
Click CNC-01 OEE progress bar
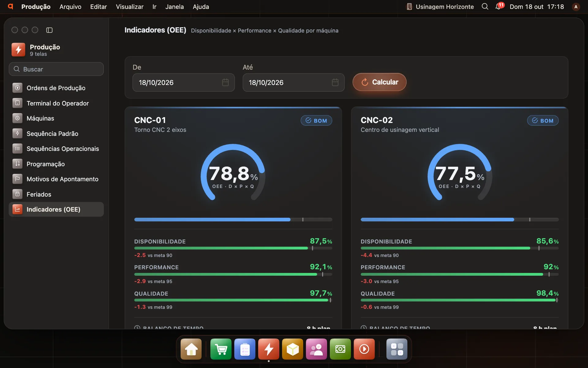233,220
